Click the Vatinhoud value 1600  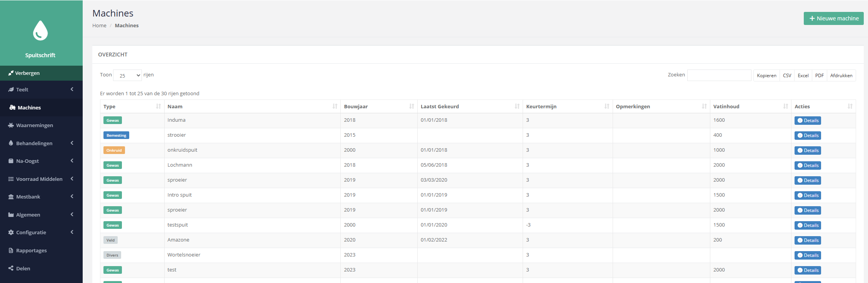tap(719, 120)
